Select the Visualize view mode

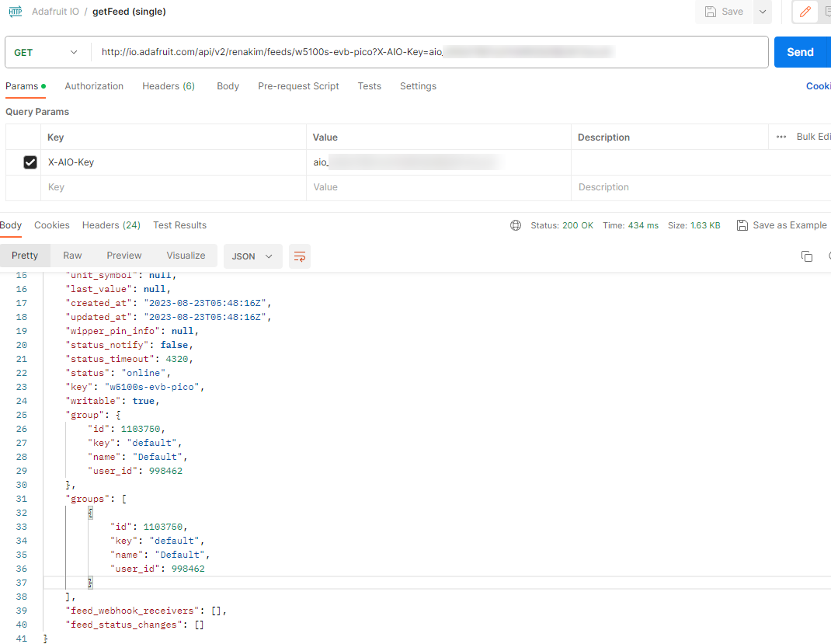coord(186,256)
